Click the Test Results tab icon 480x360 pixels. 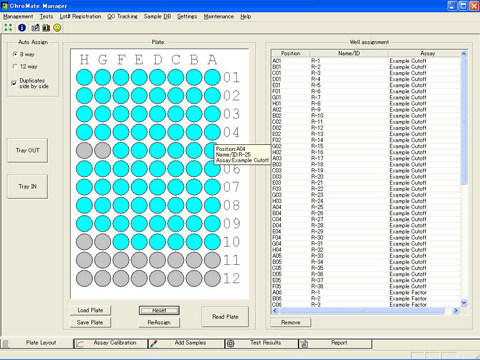(x=230, y=344)
